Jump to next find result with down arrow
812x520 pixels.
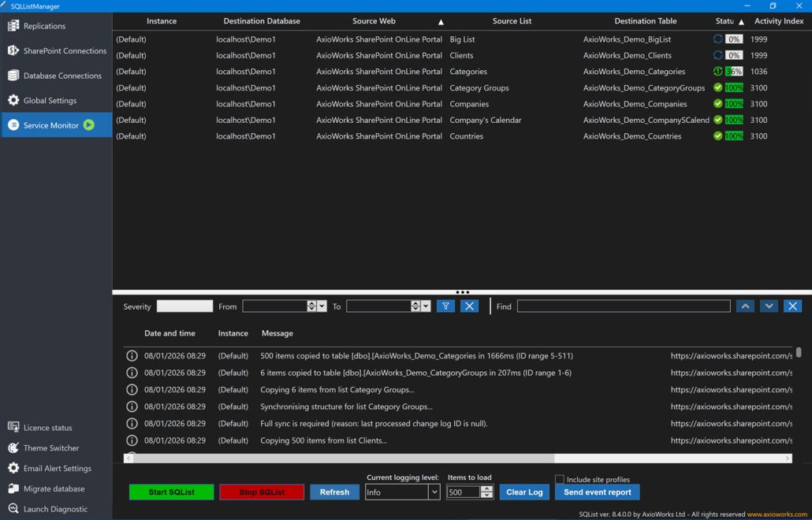[769, 306]
